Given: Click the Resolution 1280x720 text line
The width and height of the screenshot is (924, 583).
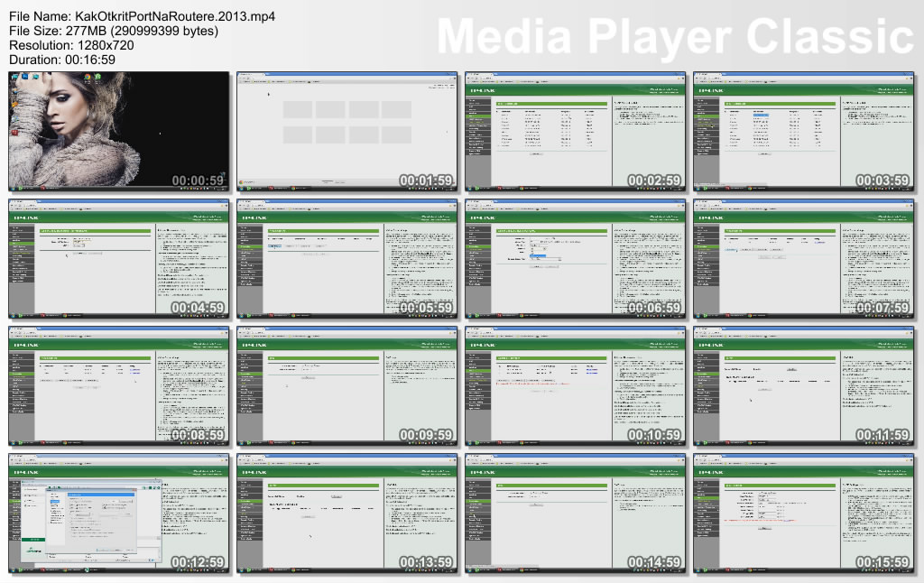Looking at the screenshot, I should [x=79, y=45].
